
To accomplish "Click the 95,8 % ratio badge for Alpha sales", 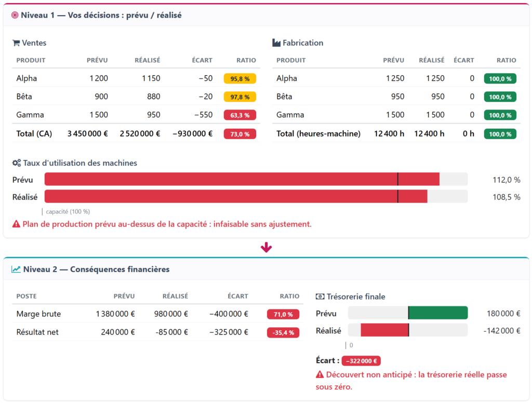I will pyautogui.click(x=240, y=79).
